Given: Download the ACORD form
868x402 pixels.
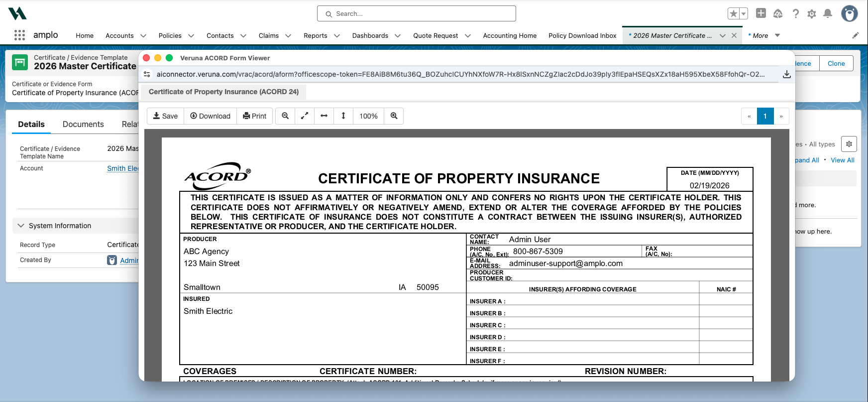Looking at the screenshot, I should pos(210,116).
